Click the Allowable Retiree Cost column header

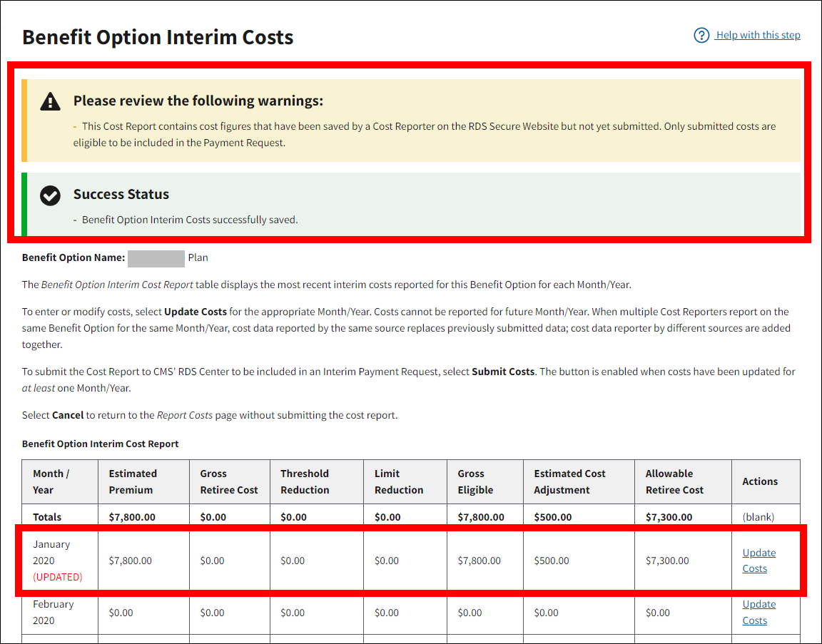point(674,481)
